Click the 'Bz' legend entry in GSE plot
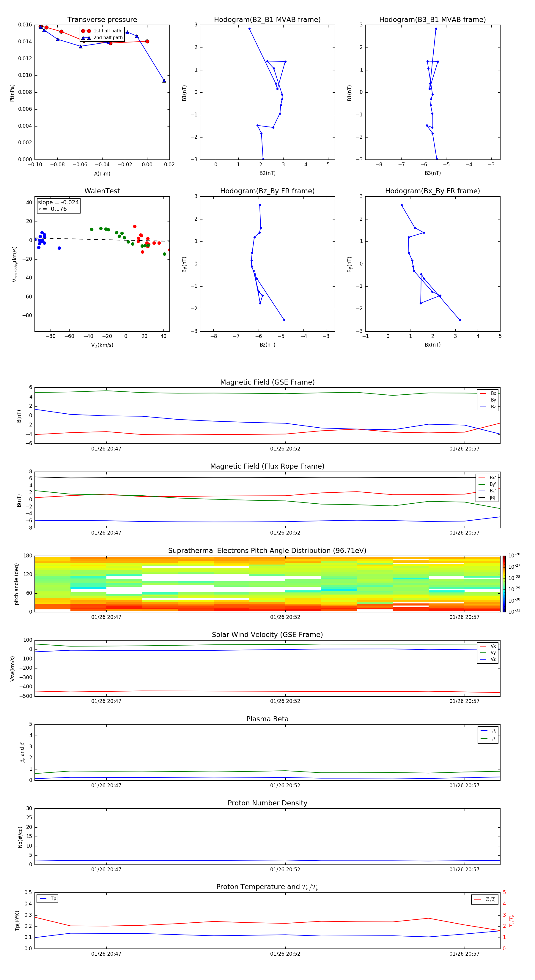The width and height of the screenshot is (535, 980). 488,407
